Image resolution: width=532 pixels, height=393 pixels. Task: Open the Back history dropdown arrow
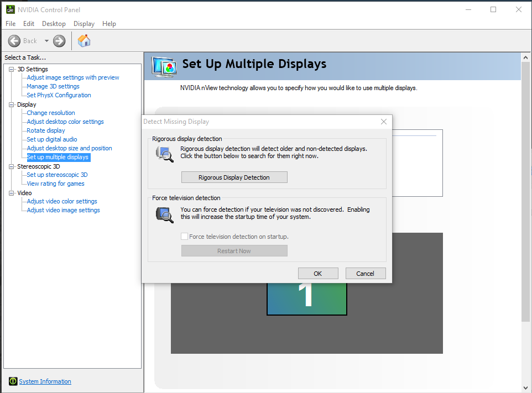point(46,41)
